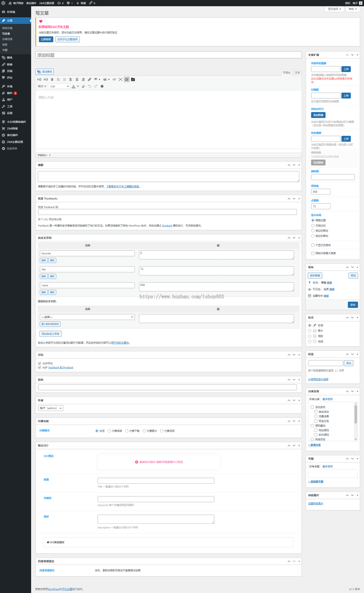
Task: Uncheck the 允许评论 checkbox
Action: pyautogui.click(x=39, y=363)
